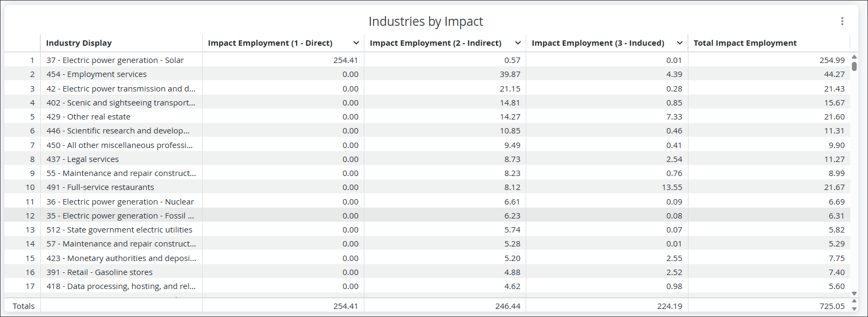This screenshot has height=317, width=868.
Task: Click table scrollbar up arrow
Action: [x=854, y=57]
